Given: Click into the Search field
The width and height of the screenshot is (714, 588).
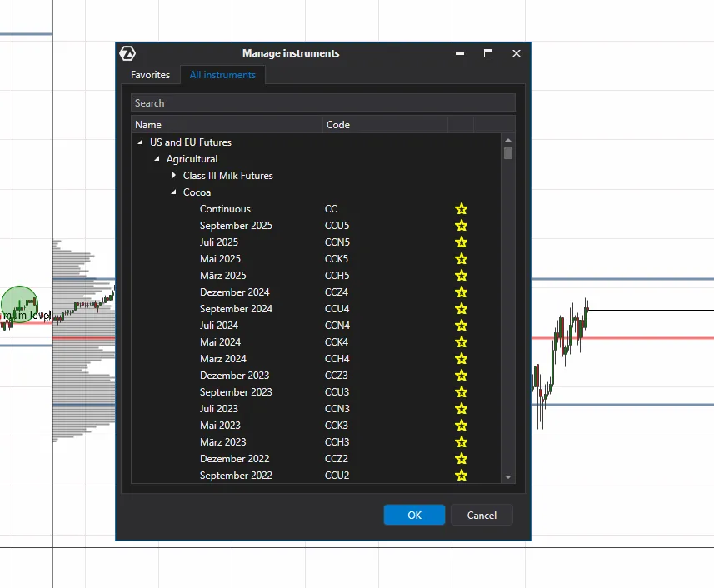Looking at the screenshot, I should pyautogui.click(x=322, y=103).
